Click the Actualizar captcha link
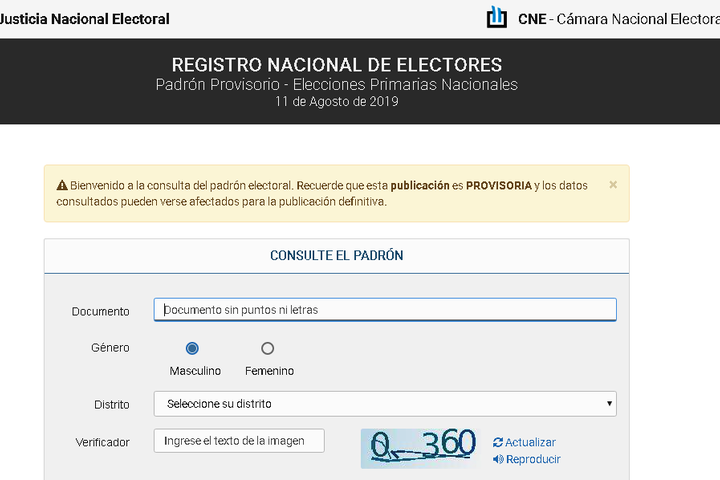The image size is (720, 480). pyautogui.click(x=524, y=442)
